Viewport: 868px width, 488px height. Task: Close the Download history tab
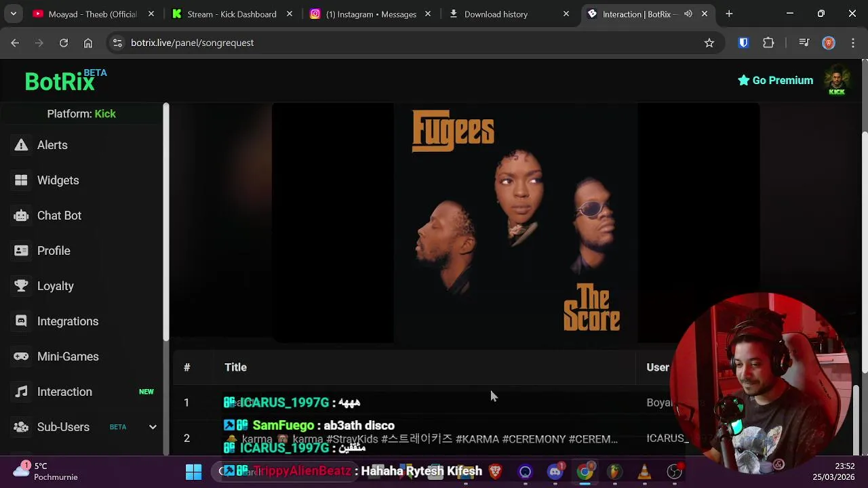(x=566, y=14)
